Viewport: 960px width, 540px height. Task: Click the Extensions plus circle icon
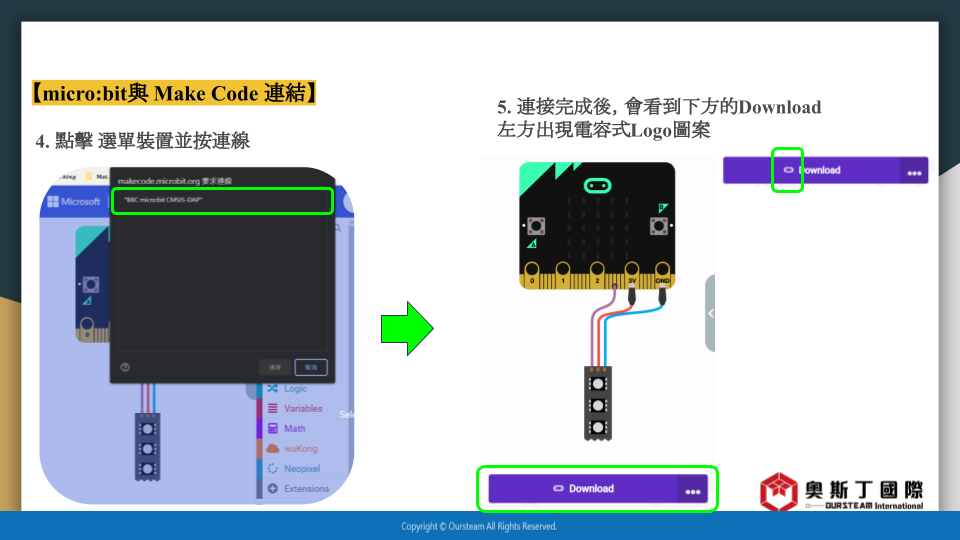pyautogui.click(x=272, y=489)
